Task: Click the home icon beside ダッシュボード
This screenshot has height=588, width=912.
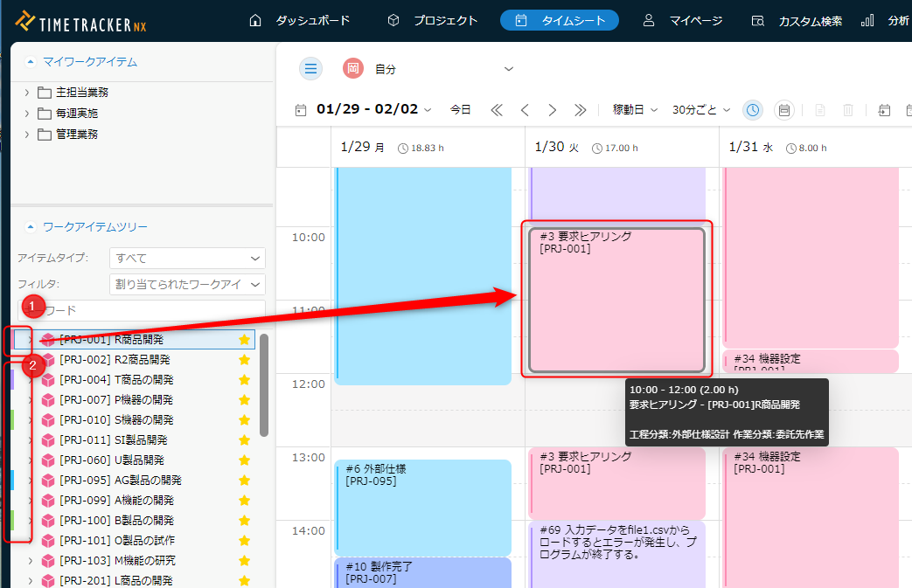Action: click(255, 20)
